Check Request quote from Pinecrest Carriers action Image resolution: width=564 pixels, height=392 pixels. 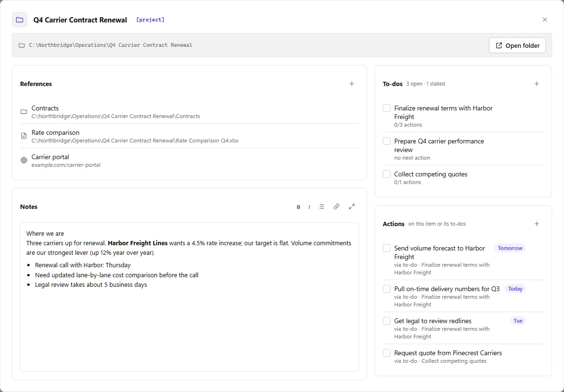point(387,353)
